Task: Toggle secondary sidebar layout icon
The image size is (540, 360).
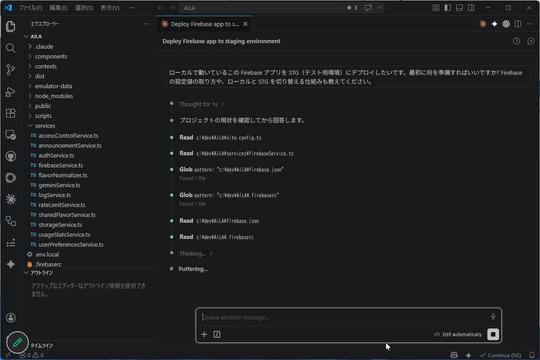Action: [x=471, y=8]
